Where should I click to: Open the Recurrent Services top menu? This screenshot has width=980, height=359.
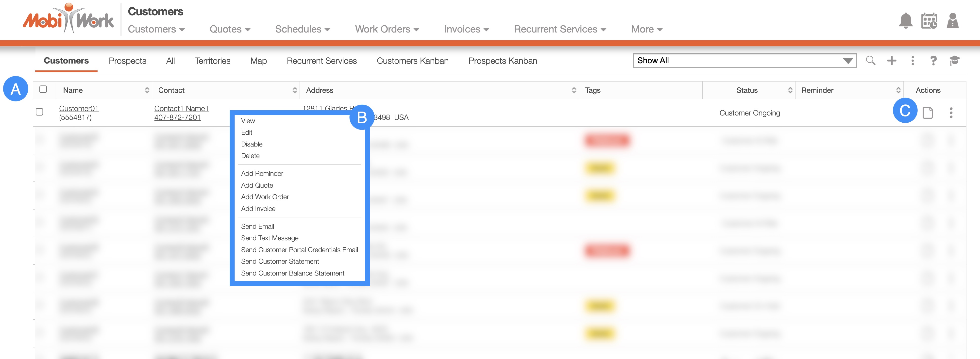pyautogui.click(x=560, y=29)
